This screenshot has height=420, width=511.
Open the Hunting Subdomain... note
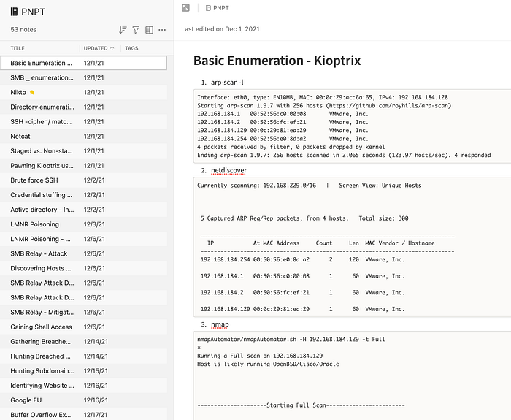click(x=83, y=371)
